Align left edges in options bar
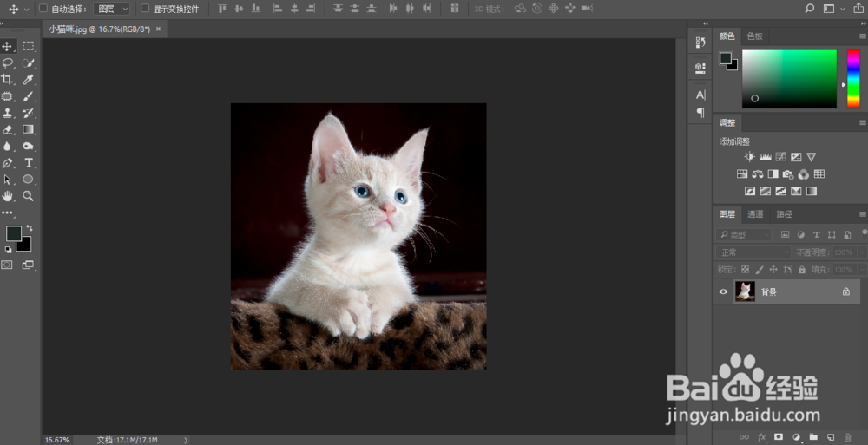Screen dimensions: 868x445 click(278, 9)
